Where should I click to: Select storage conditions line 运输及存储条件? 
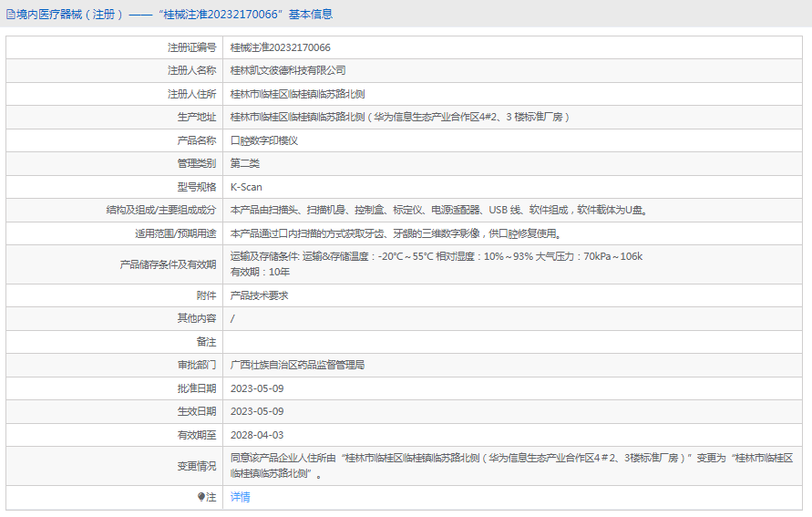coord(437,256)
